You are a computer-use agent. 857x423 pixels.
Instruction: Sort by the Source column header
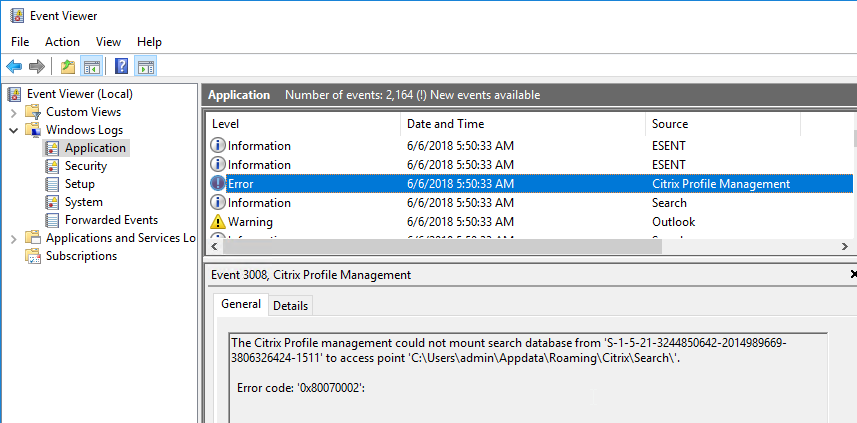tap(723, 124)
